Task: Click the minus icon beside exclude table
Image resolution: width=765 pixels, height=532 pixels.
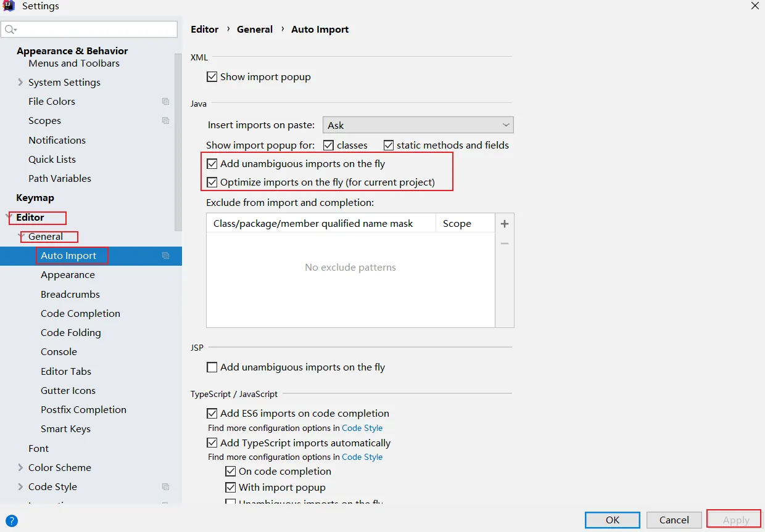Action: 504,243
